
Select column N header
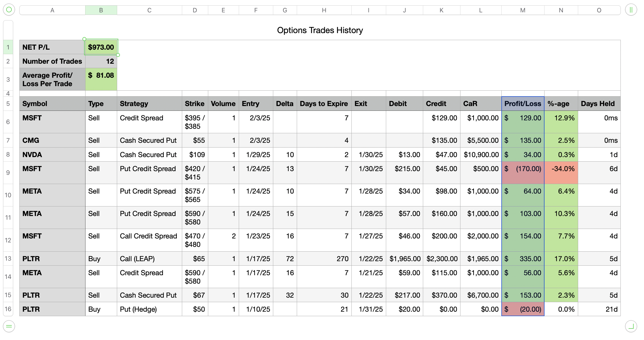[x=561, y=10]
